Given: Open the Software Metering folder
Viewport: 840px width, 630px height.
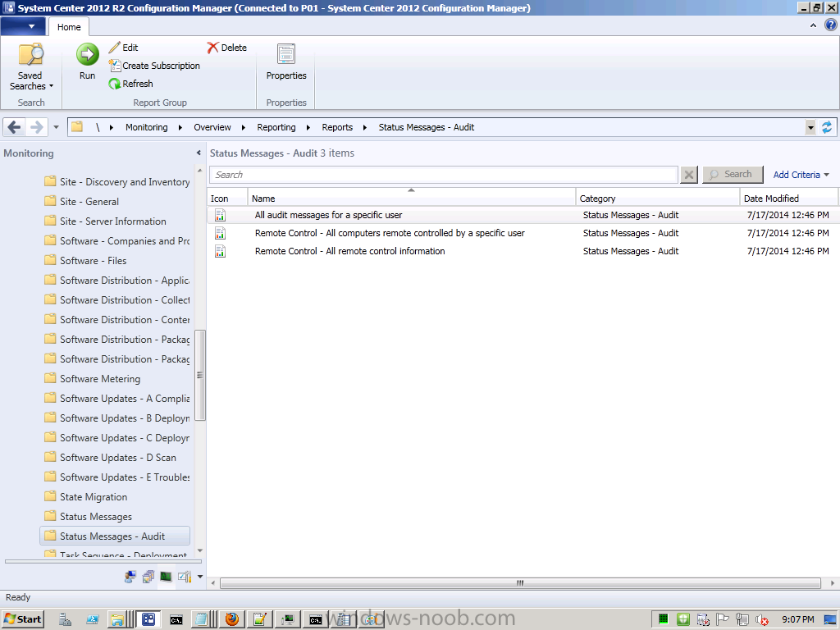Looking at the screenshot, I should [99, 379].
